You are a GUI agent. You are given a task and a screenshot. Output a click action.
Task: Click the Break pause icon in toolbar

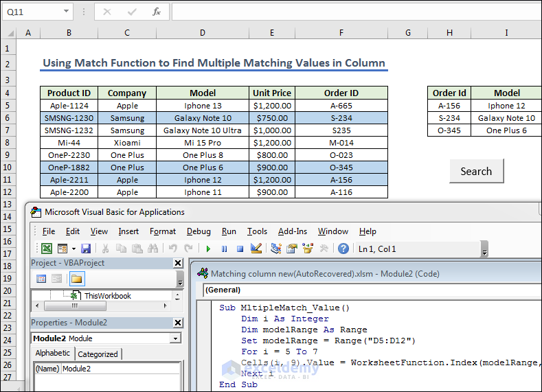coord(224,249)
